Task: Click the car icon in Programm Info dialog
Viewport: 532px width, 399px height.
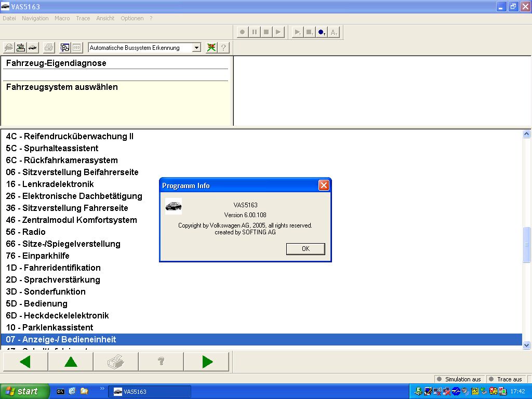Action: [174, 206]
